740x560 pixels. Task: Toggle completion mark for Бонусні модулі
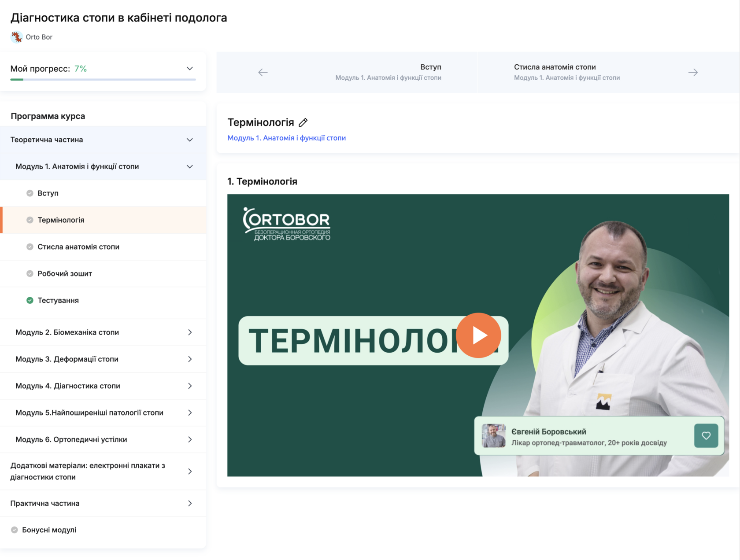[15, 530]
